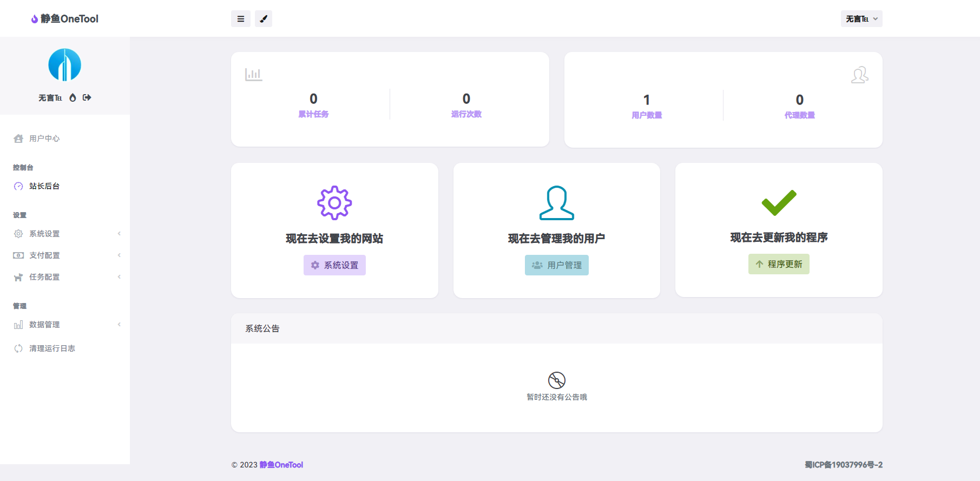The width and height of the screenshot is (980, 481).
Task: Expand the 任务配置 sidebar submenu
Action: (x=44, y=277)
